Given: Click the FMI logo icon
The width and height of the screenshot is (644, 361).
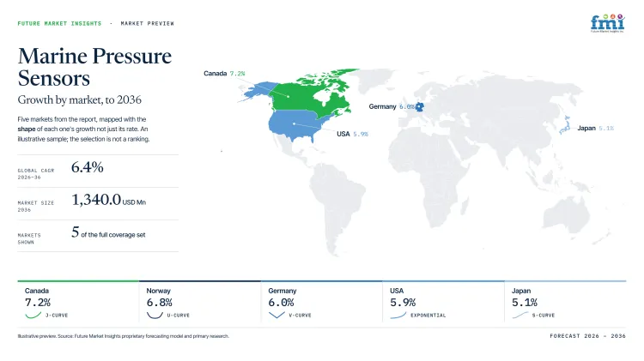Looking at the screenshot, I should (607, 23).
